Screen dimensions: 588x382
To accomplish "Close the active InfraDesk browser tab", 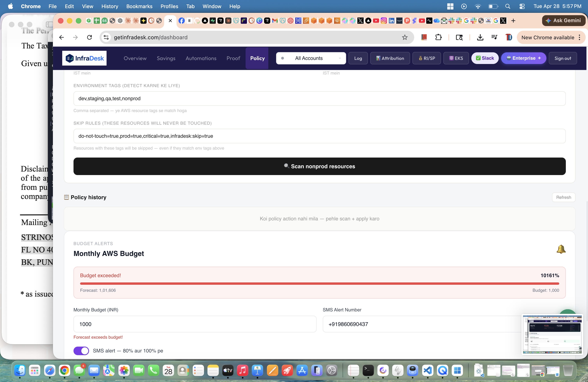I will pos(170,21).
